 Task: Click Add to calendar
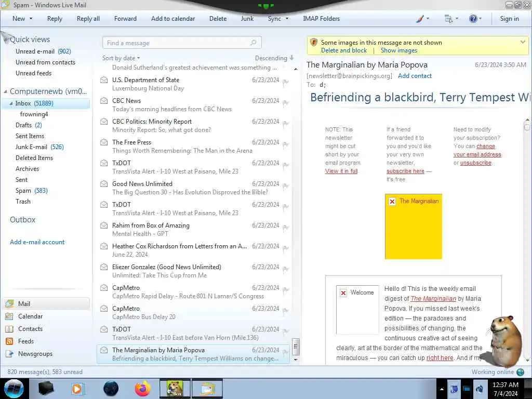point(173,19)
